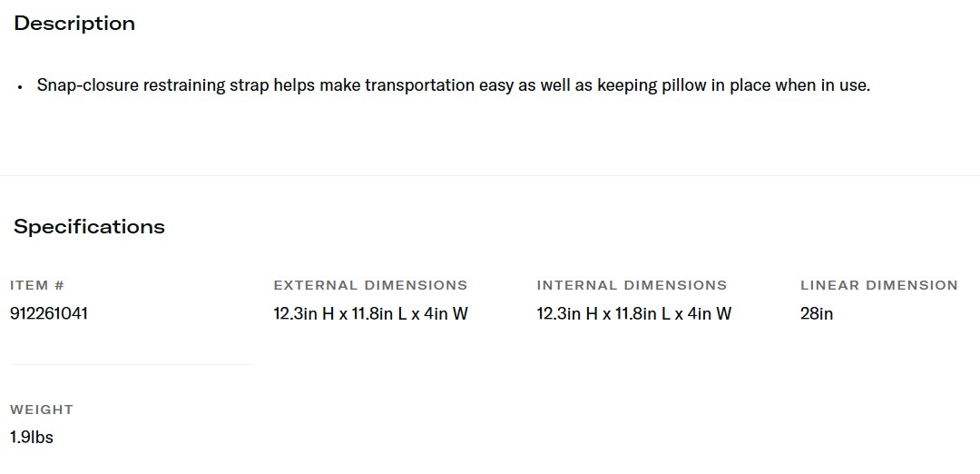The image size is (980, 474).
Task: Click the divider line above Specifications
Action: [490, 175]
